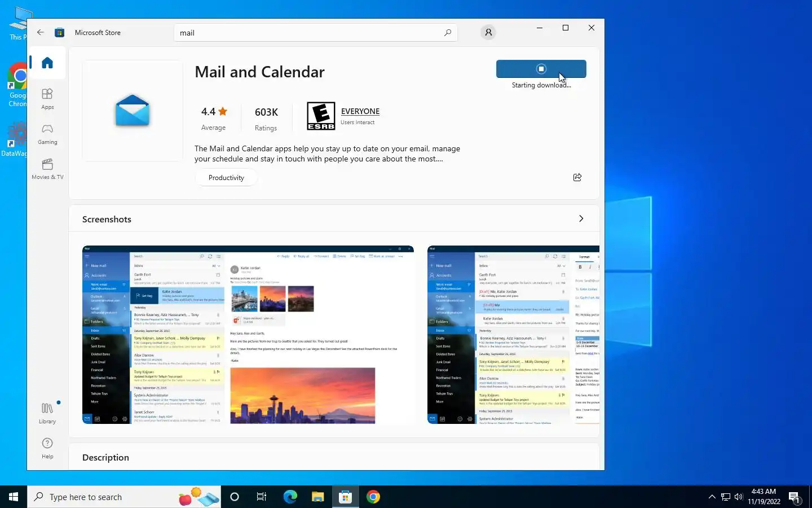Open Cortana from the taskbar

coord(235,497)
